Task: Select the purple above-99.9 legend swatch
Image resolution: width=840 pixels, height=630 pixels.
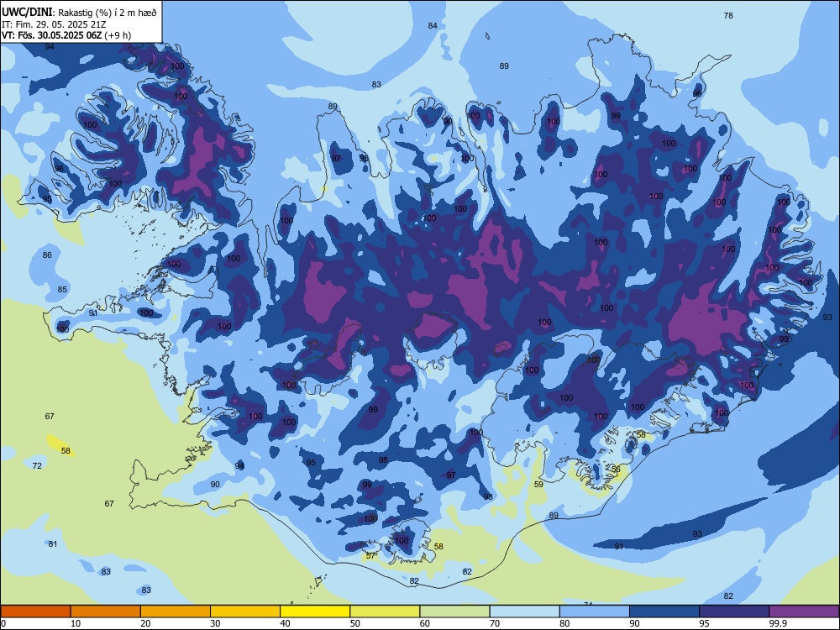Action: coord(804,612)
